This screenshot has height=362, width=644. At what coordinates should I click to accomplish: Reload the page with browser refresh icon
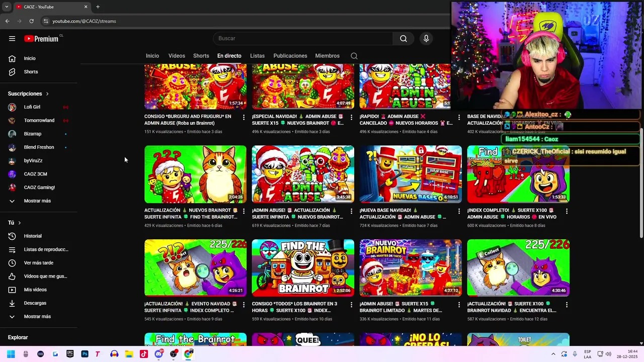[x=31, y=21]
